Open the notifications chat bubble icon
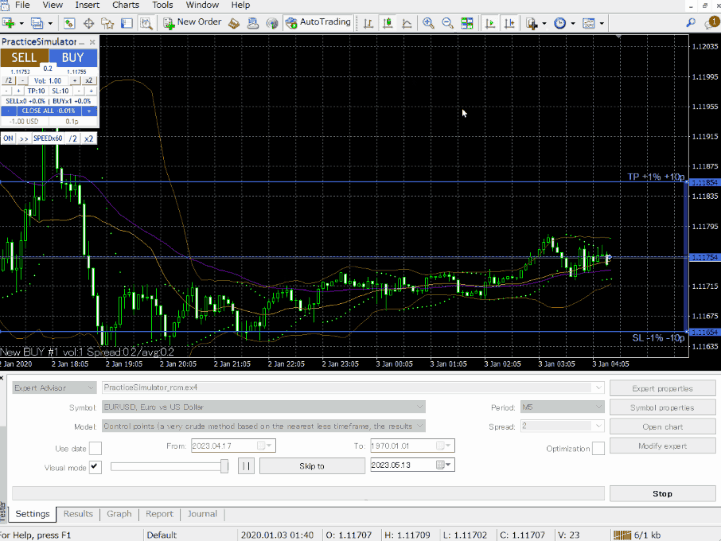 click(712, 23)
